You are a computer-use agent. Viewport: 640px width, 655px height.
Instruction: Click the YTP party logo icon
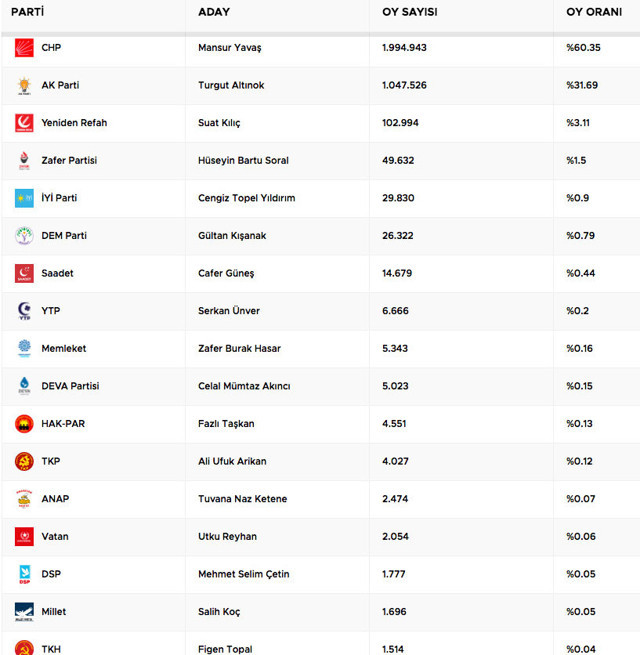click(24, 311)
